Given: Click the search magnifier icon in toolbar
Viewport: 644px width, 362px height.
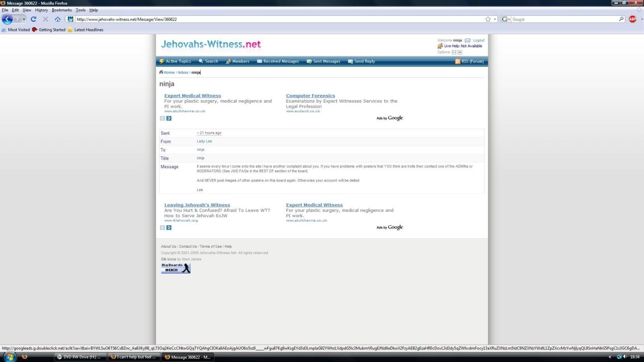Looking at the screenshot, I should [621, 19].
